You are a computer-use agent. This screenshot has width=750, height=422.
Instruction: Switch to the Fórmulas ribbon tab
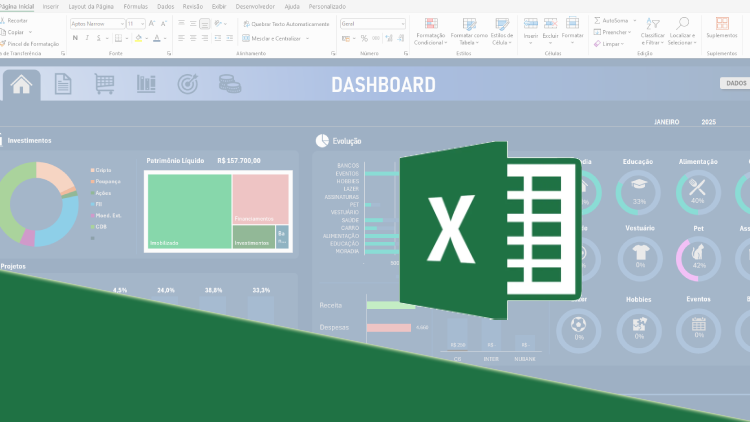[135, 7]
